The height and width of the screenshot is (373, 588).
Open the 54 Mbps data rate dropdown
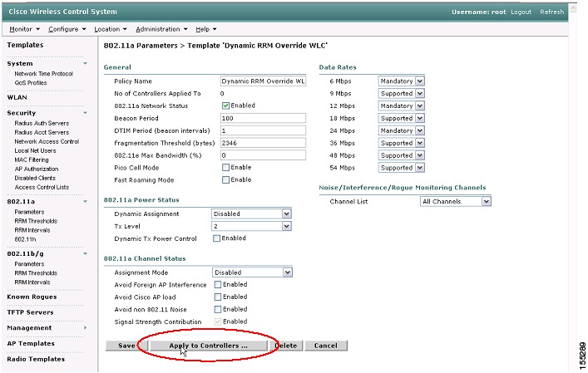pyautogui.click(x=401, y=168)
